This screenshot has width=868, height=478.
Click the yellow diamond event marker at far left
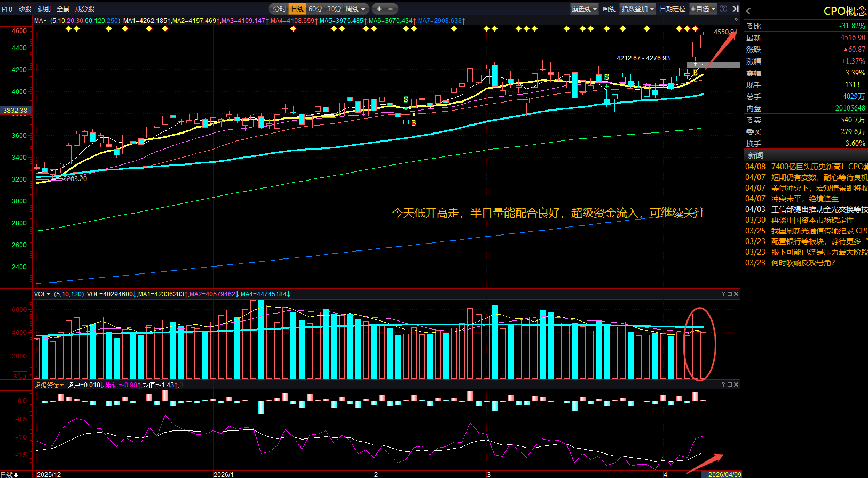(x=68, y=29)
